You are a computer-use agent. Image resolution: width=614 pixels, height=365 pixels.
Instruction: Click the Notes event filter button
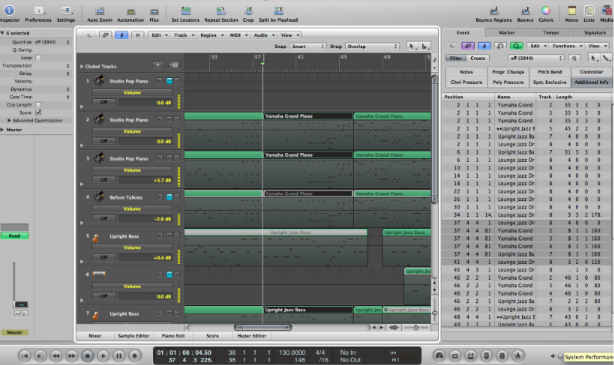[466, 72]
